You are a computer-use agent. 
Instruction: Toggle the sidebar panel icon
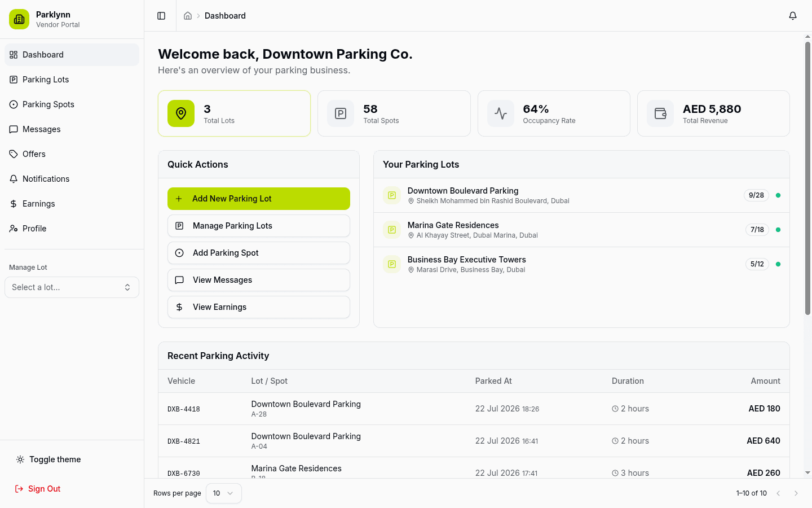click(x=161, y=16)
